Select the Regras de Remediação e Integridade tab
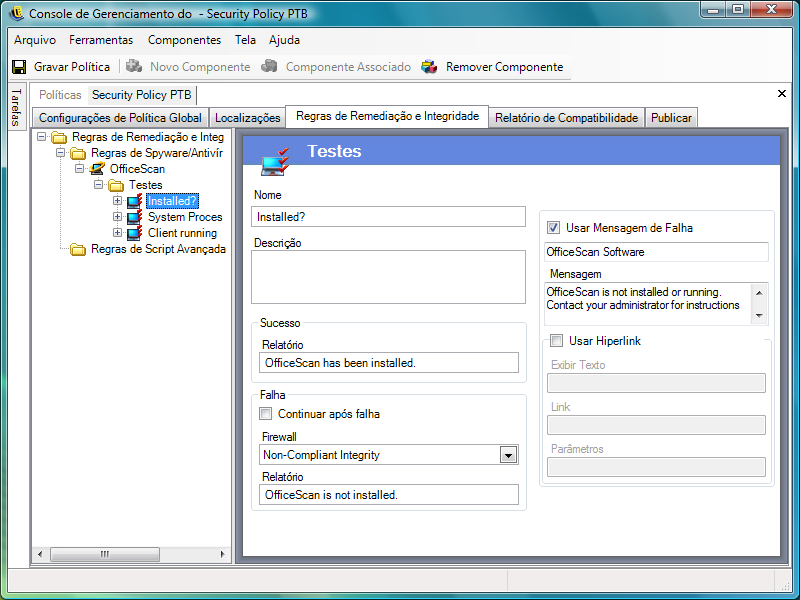The height and width of the screenshot is (600, 800). click(x=387, y=116)
